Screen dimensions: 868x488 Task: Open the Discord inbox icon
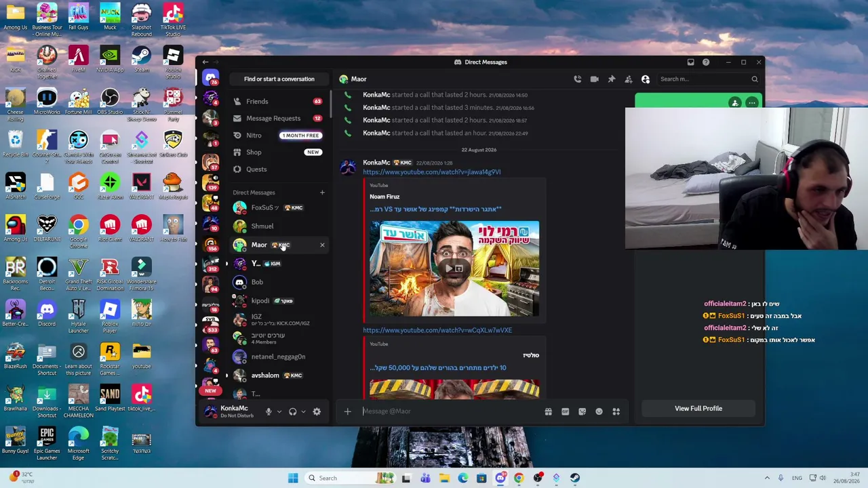tap(690, 62)
